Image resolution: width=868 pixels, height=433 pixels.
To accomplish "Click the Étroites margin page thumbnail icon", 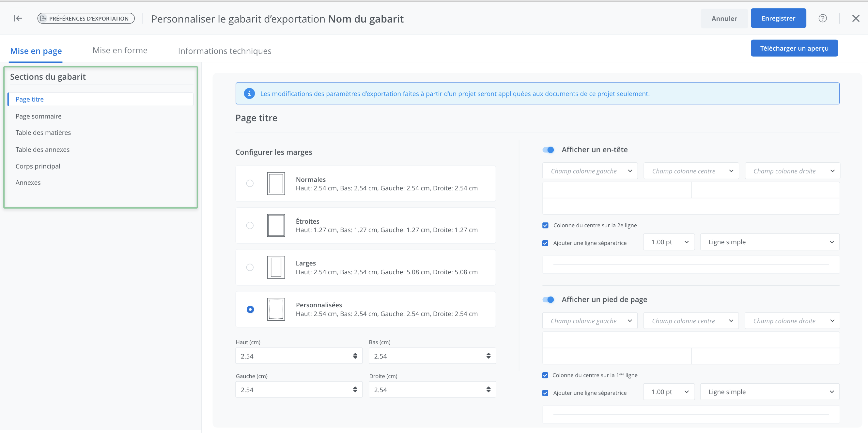I will tap(276, 225).
